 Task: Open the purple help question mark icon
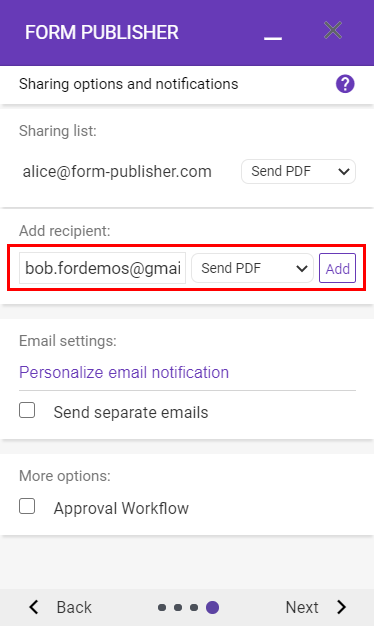345,84
